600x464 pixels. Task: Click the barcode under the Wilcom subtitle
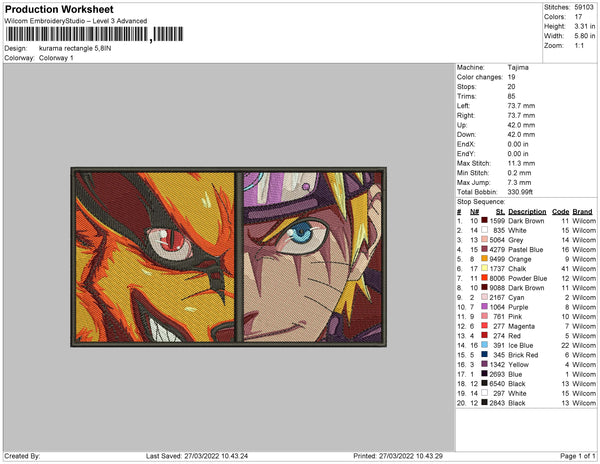(94, 34)
